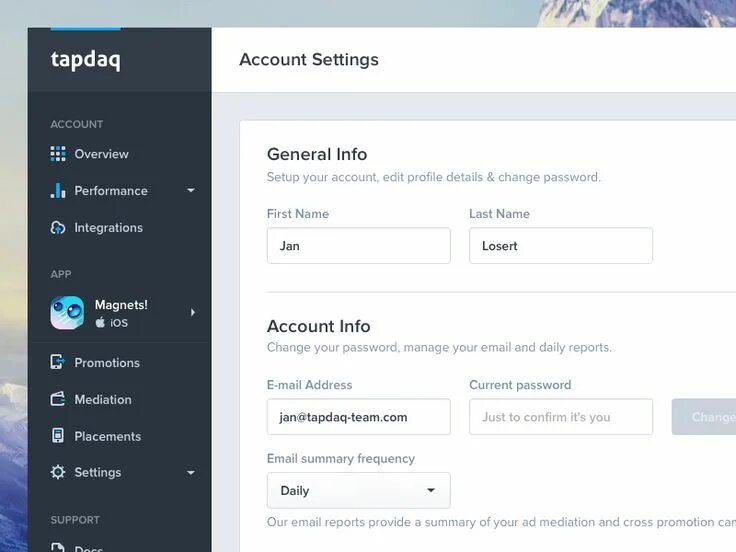Click the Account Info heading
The height and width of the screenshot is (552, 736).
[x=318, y=326]
